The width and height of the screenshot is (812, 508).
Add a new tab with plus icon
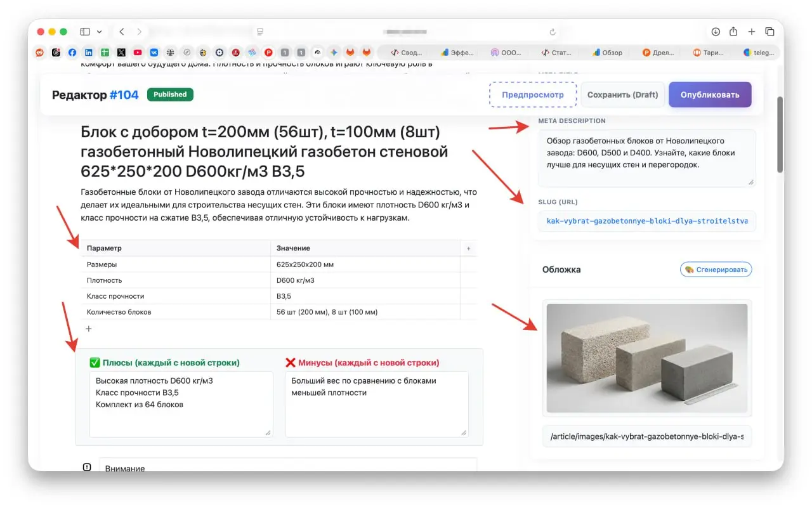[x=752, y=32]
